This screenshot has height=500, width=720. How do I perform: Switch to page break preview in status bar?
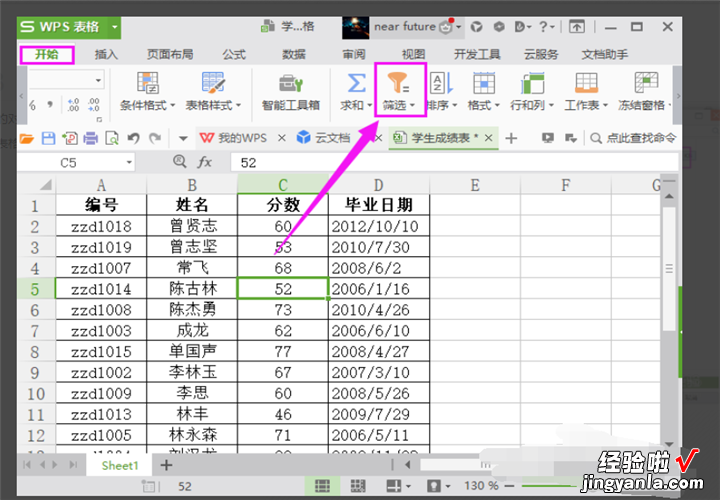coord(358,486)
